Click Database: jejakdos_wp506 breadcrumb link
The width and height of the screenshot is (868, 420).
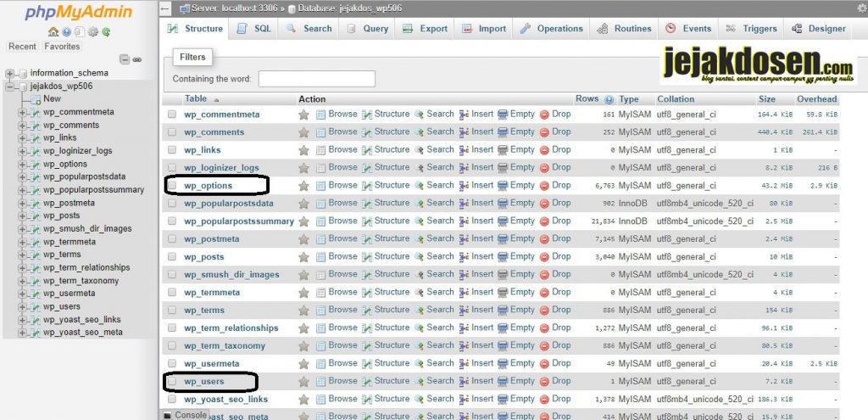point(349,8)
